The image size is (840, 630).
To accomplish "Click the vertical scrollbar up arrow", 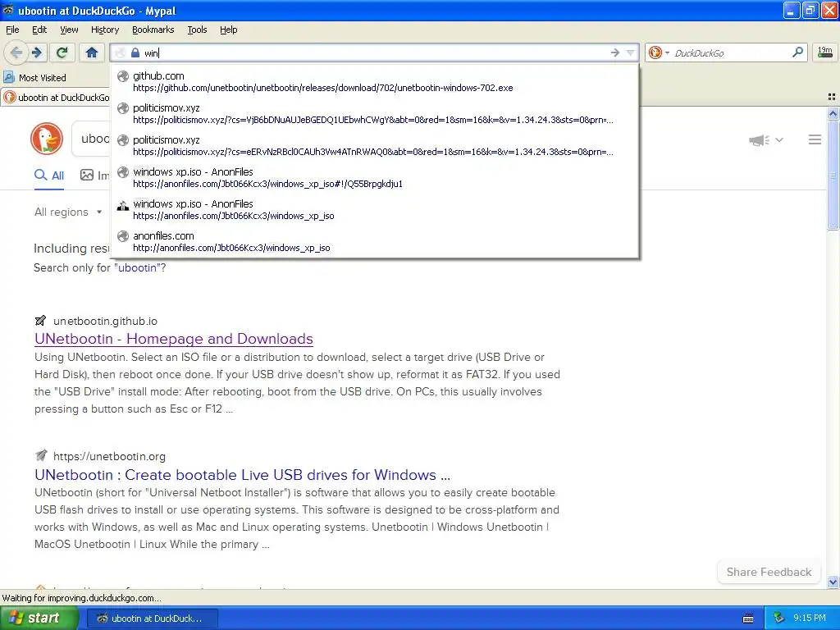I will coord(833,113).
